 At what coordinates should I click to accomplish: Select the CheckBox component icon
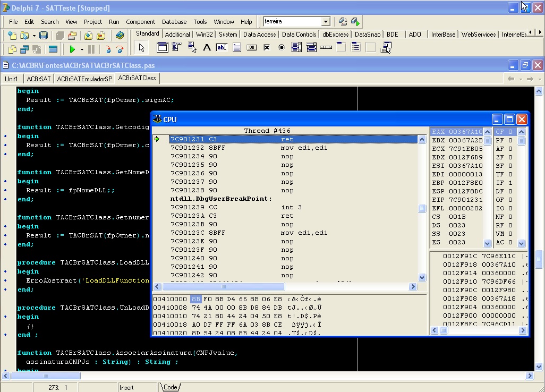click(267, 47)
